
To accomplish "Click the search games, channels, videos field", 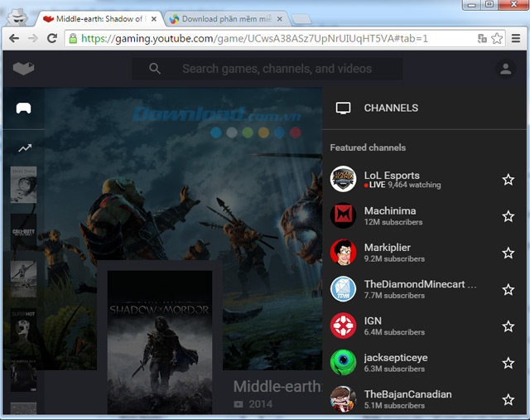I will 267,69.
